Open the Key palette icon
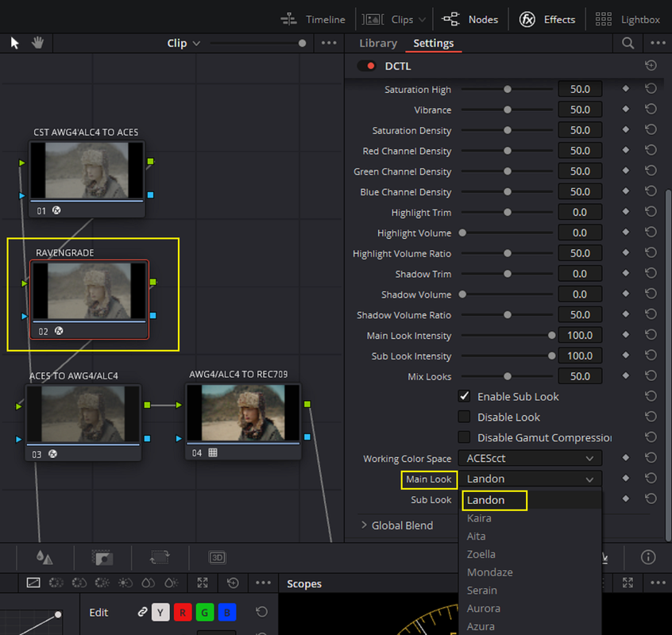Image resolution: width=672 pixels, height=635 pixels. [x=102, y=557]
